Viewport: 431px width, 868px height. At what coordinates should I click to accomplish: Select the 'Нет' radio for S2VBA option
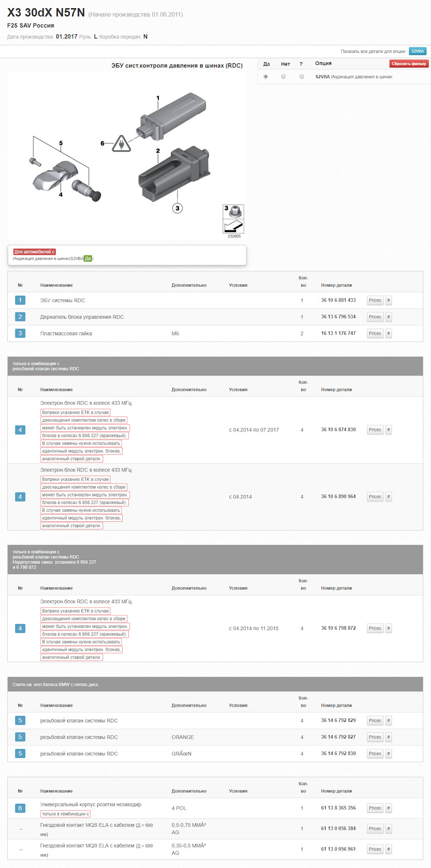tap(284, 76)
